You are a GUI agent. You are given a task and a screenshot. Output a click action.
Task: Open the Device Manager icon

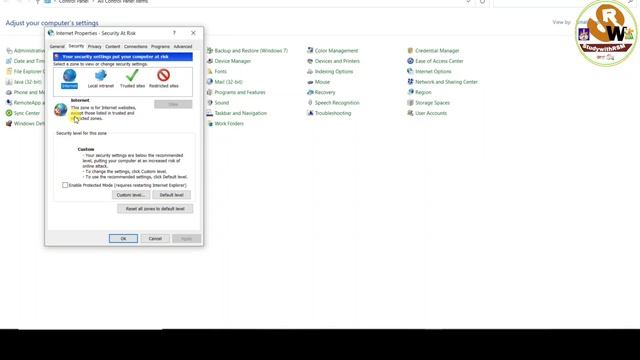pos(209,61)
